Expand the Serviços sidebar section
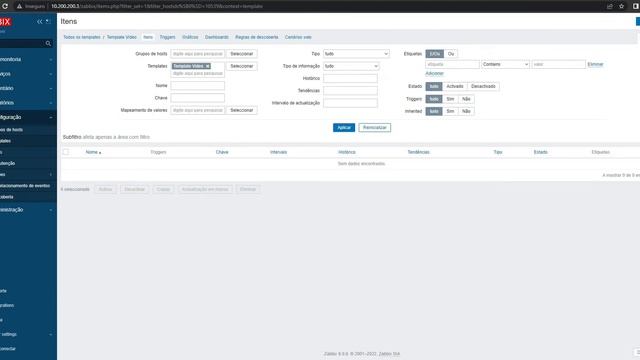This screenshot has width=640, height=360. tap(27, 74)
